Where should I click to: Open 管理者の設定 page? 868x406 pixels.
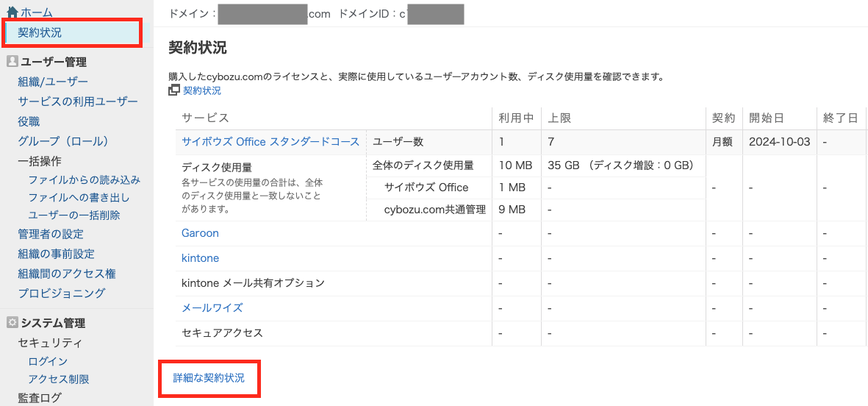click(51, 234)
